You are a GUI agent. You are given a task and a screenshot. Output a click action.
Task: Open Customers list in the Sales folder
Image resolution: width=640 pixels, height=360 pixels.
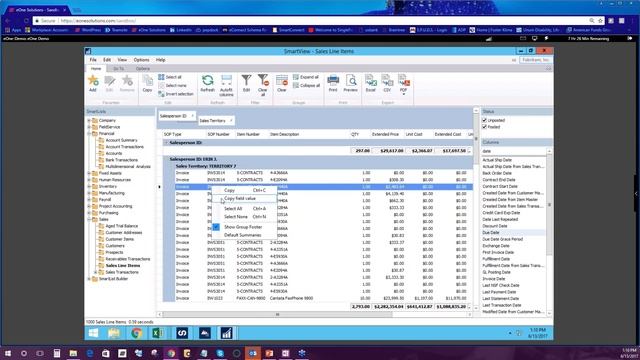coord(115,246)
